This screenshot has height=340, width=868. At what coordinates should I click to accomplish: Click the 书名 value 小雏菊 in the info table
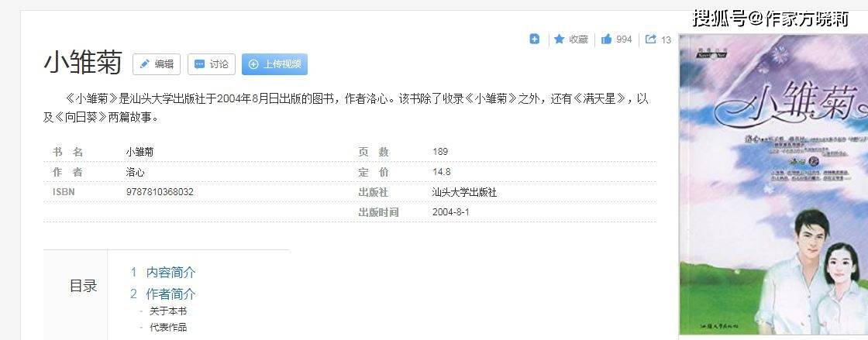coord(140,152)
